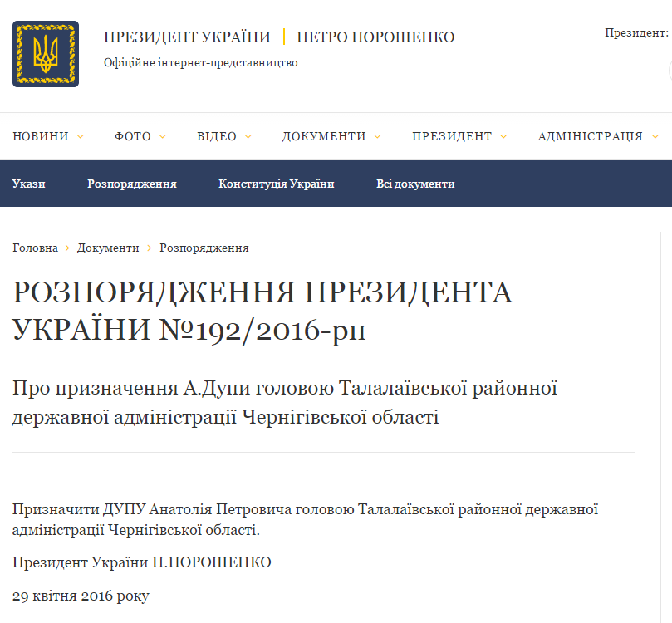
Task: Click the Ukrainian trident emblem logo
Action: 45,54
